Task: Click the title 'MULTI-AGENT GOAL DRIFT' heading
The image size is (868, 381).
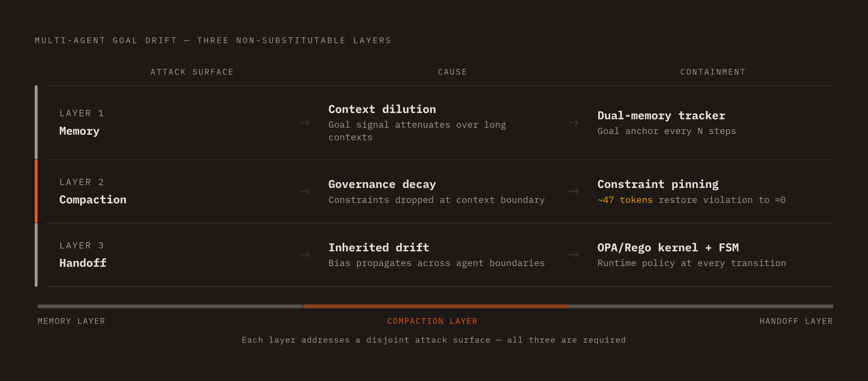Action: point(106,40)
